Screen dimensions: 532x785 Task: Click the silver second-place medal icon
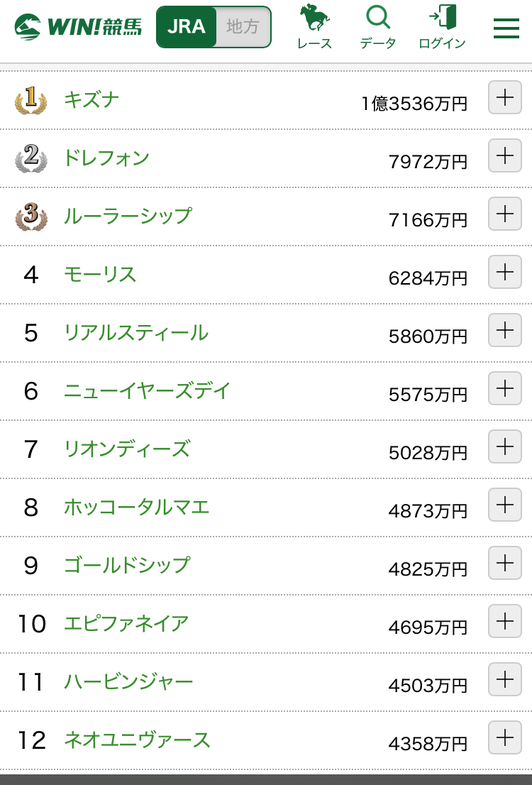[31, 158]
